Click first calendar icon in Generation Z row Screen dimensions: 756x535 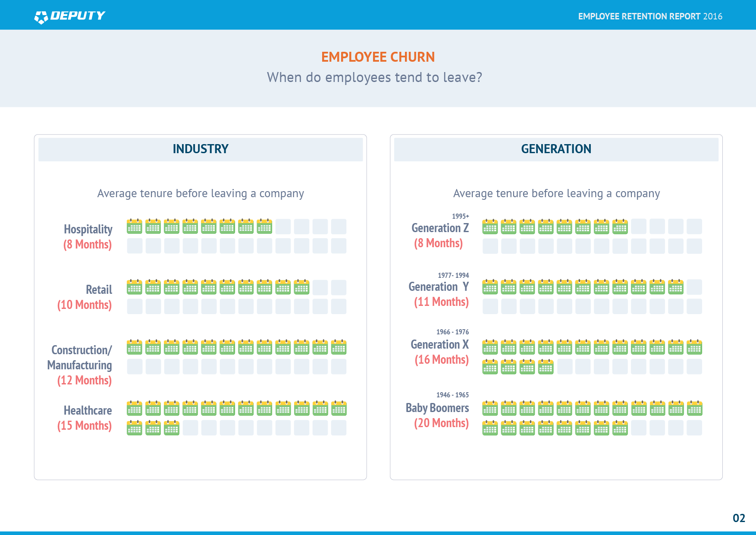[490, 227]
